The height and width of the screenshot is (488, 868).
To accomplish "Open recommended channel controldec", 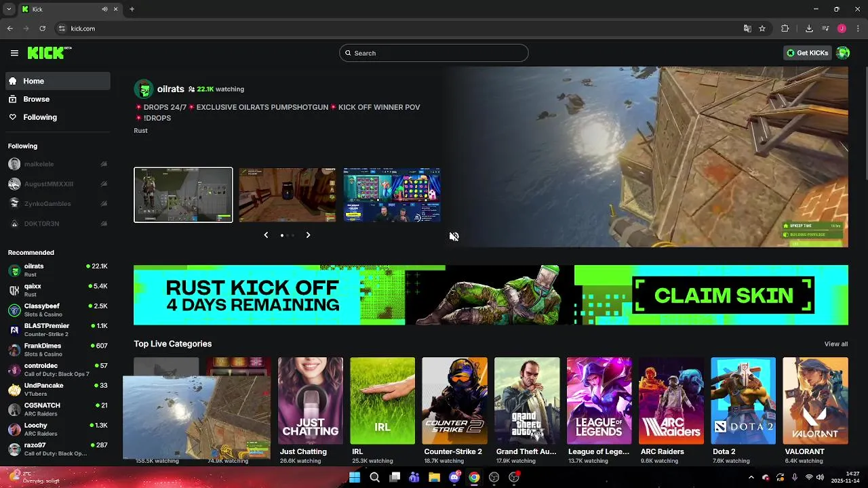I will (x=58, y=369).
